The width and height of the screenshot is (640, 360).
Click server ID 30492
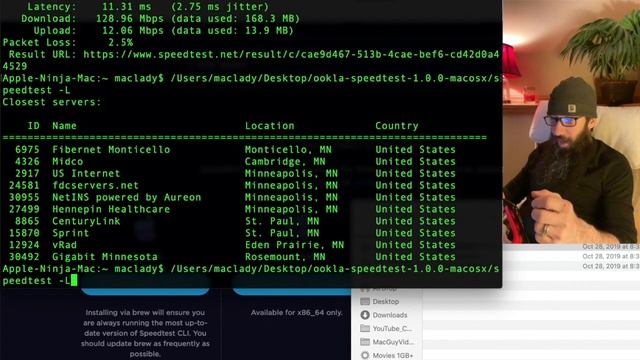click(24, 257)
